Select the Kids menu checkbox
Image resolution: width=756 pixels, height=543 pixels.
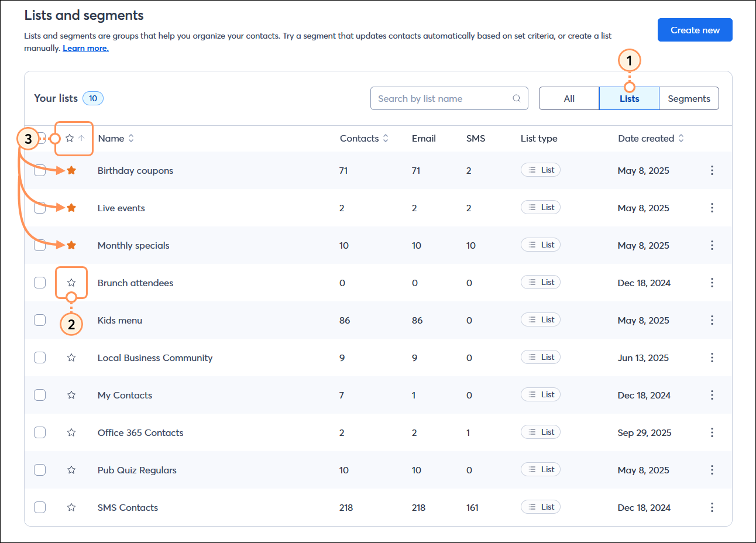(40, 320)
